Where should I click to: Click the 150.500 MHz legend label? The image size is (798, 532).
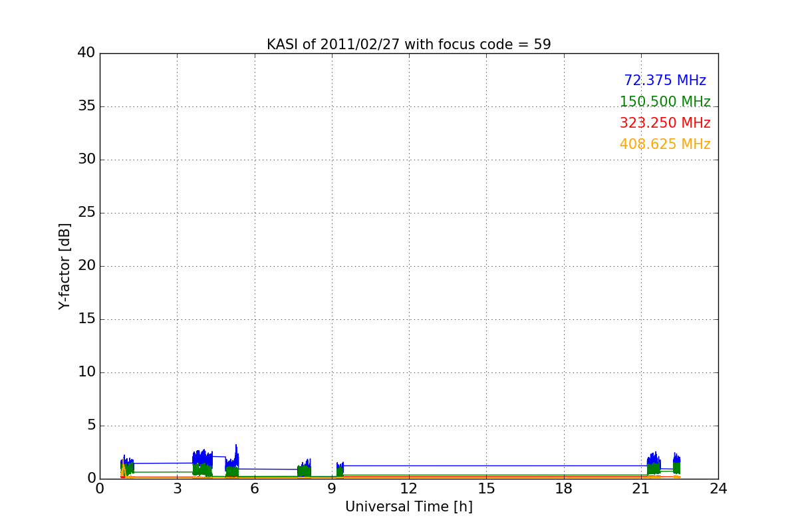665,102
